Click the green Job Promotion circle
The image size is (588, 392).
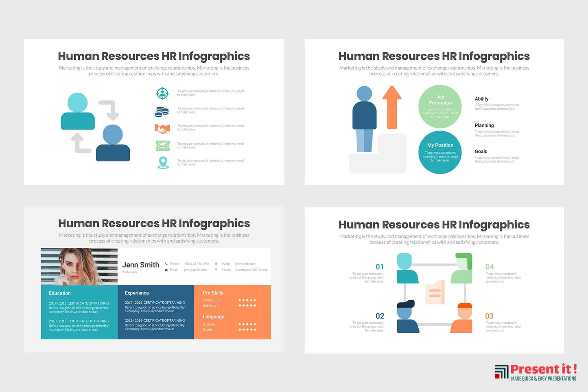pyautogui.click(x=440, y=107)
